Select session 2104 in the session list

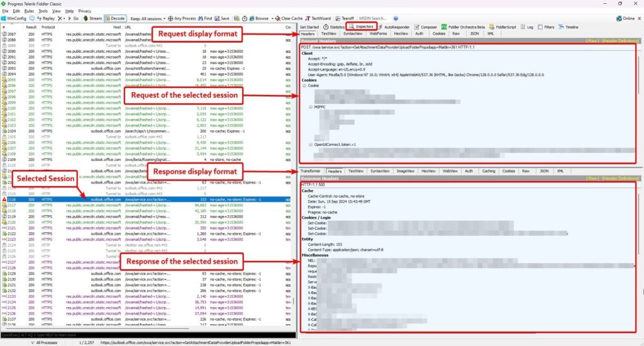147,131
